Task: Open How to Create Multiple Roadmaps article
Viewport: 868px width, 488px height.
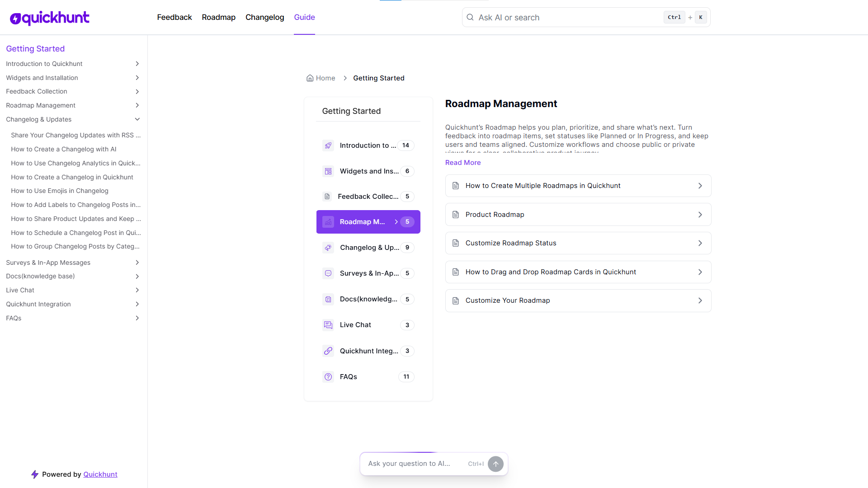Action: coord(578,186)
